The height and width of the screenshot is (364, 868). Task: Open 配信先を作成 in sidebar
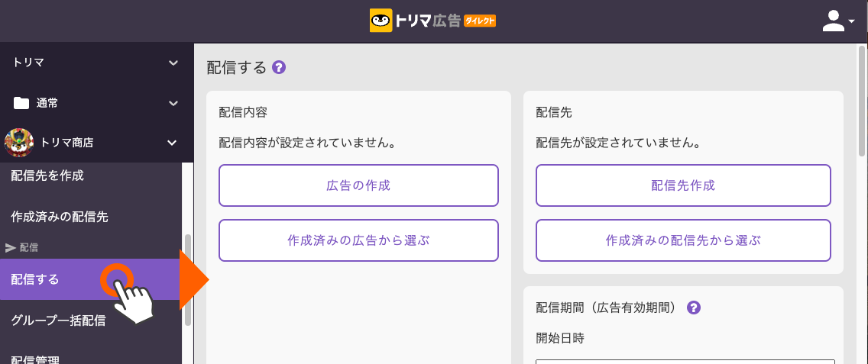pos(92,176)
